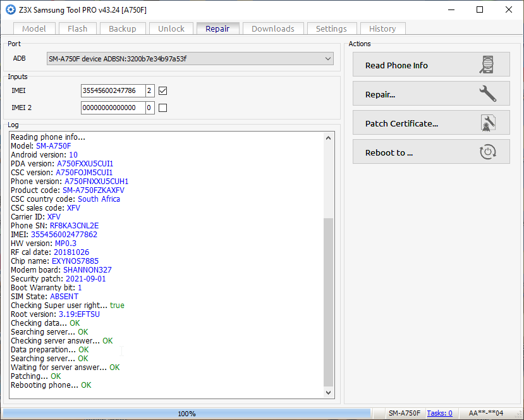Click the phone info icon on Read Phone Info
Viewport: 524px width, 420px height.
point(487,65)
